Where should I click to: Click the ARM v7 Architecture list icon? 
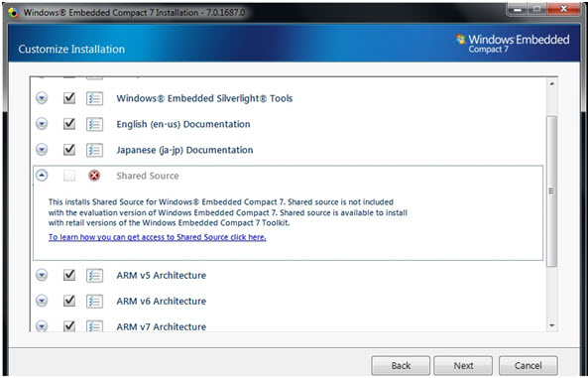pos(94,325)
